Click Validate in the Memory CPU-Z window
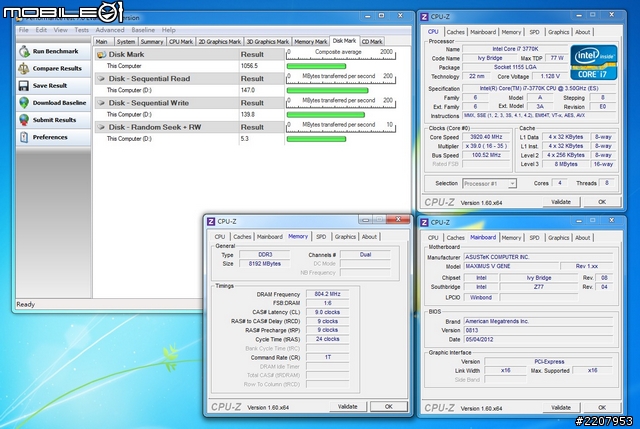Screen dimensions: 640x429 348,407
